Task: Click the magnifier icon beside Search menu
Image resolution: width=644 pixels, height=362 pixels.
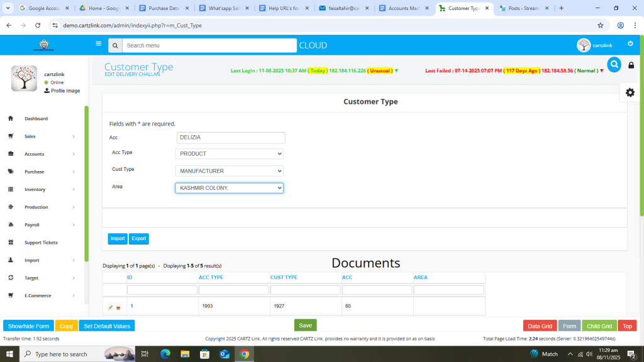Action: 114,46
